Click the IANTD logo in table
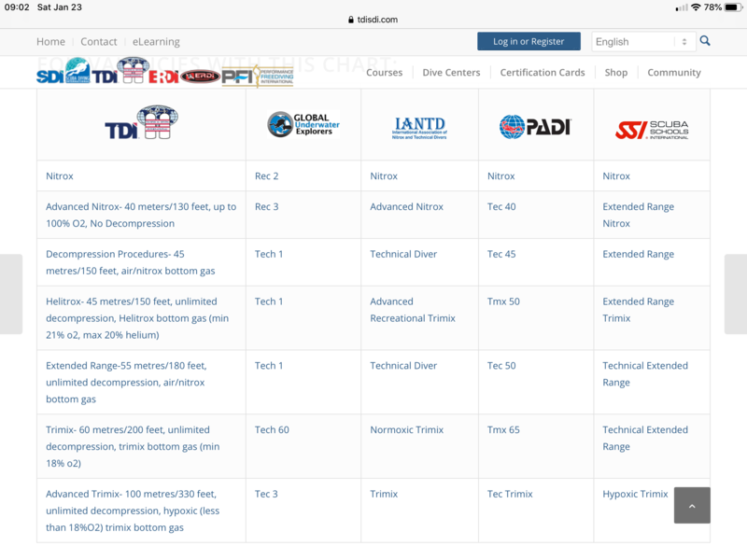 click(x=419, y=127)
